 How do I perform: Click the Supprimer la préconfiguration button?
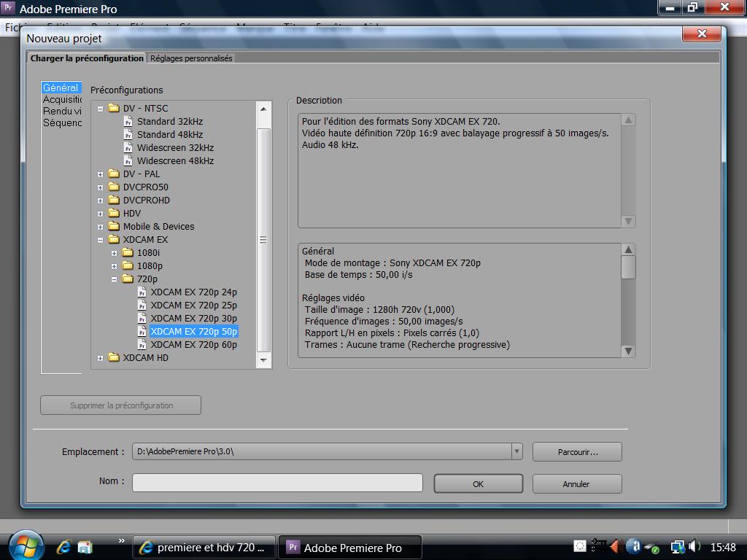[121, 405]
